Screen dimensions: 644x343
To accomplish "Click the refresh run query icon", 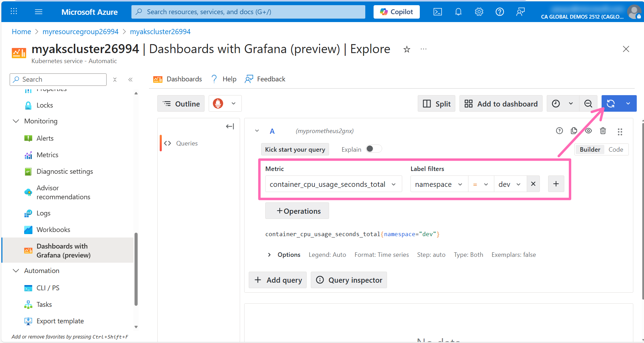I will coord(611,104).
